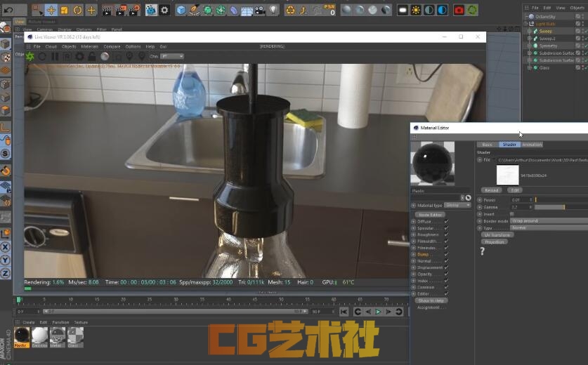Adjust the Gamma slider in the Shader tab
Viewport: 588px width, 365px height.
pyautogui.click(x=561, y=207)
